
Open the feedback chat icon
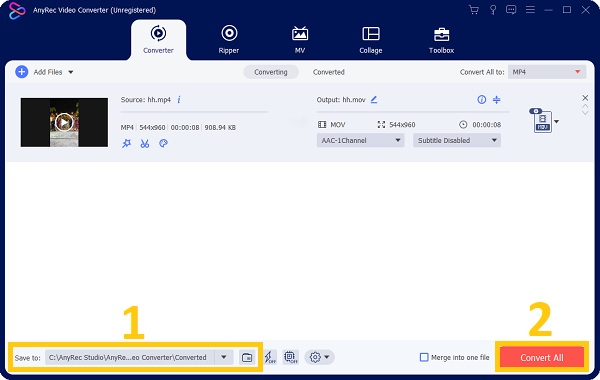(x=511, y=10)
